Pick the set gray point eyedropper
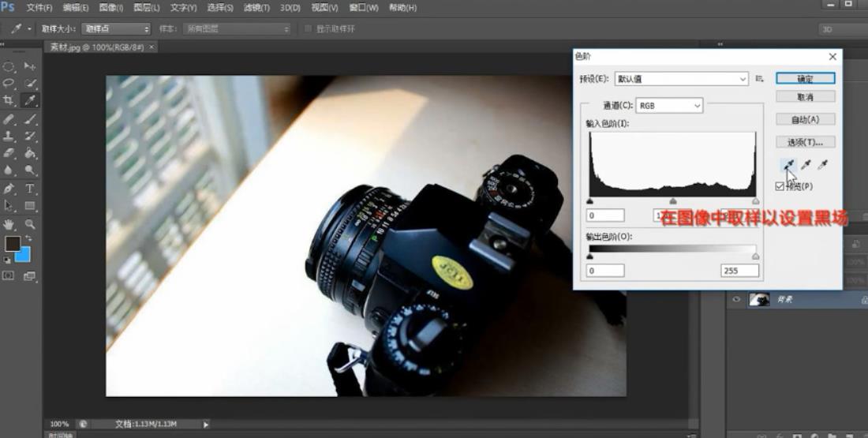The image size is (868, 438). click(806, 164)
